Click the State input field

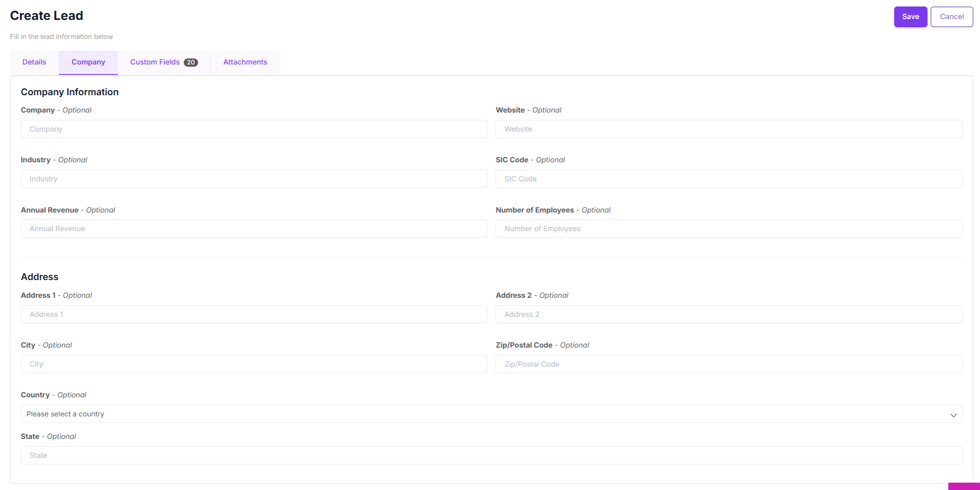492,455
